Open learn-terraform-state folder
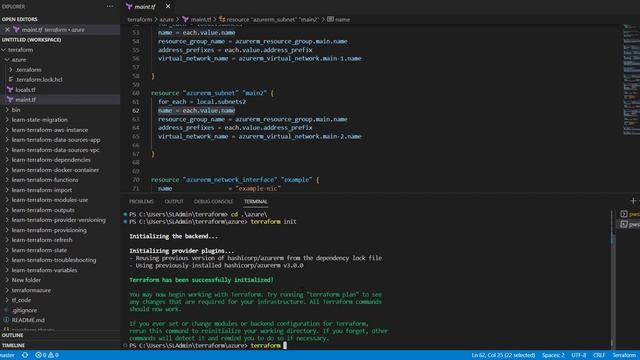Viewport: 640px width, 360px height. coord(39,250)
